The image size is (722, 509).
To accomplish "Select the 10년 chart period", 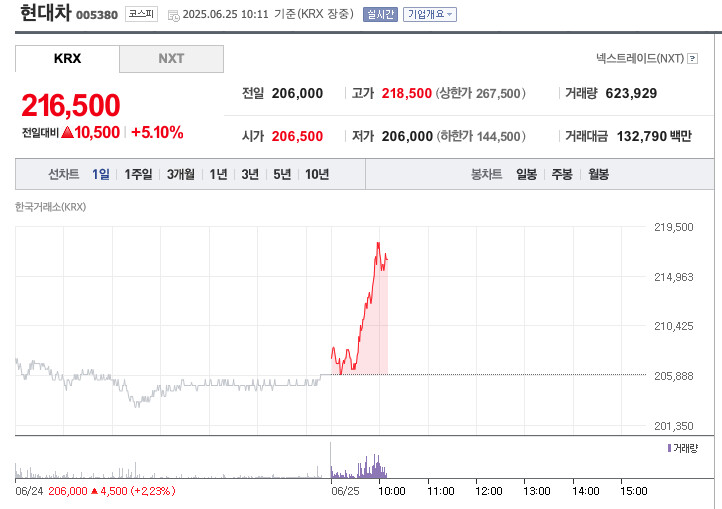I will (x=317, y=174).
